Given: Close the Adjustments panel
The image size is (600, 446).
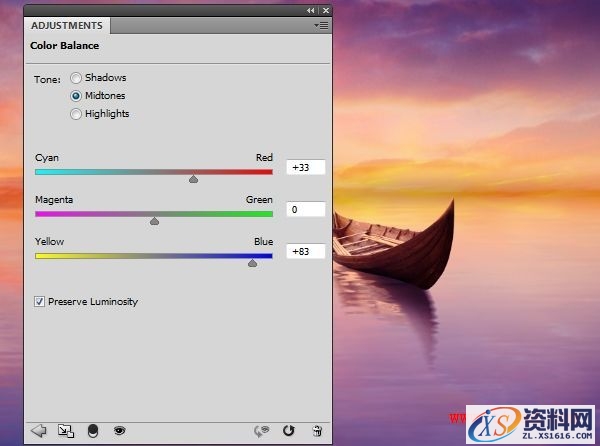Looking at the screenshot, I should pyautogui.click(x=324, y=9).
